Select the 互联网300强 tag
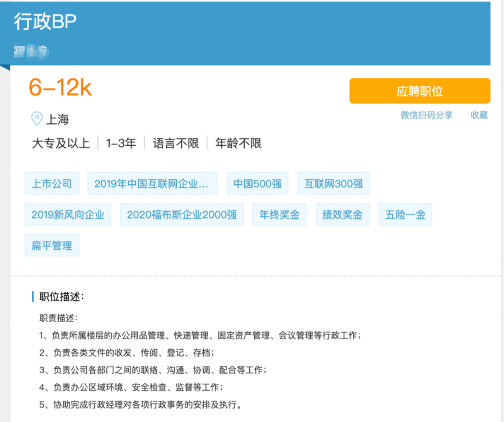 (x=333, y=183)
